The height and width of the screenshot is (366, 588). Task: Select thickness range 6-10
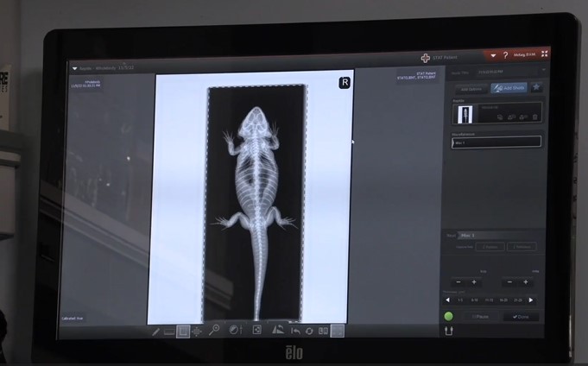pyautogui.click(x=475, y=300)
